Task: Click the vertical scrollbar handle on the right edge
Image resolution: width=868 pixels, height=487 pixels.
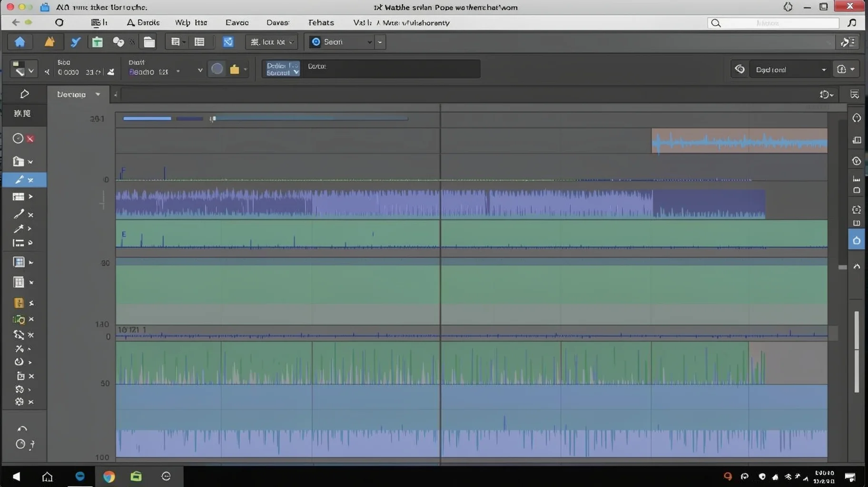Action: tap(857, 352)
